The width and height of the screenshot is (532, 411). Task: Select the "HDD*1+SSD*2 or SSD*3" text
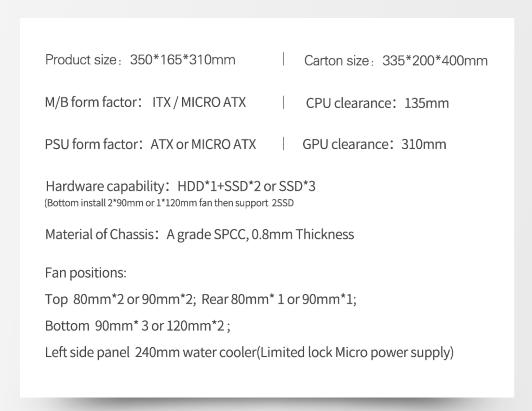(x=246, y=186)
